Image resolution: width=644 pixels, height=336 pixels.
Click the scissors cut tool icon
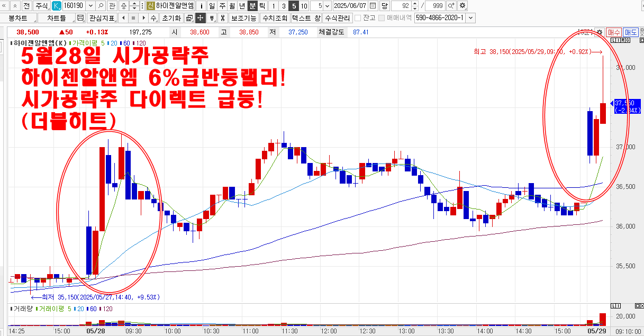tap(223, 17)
